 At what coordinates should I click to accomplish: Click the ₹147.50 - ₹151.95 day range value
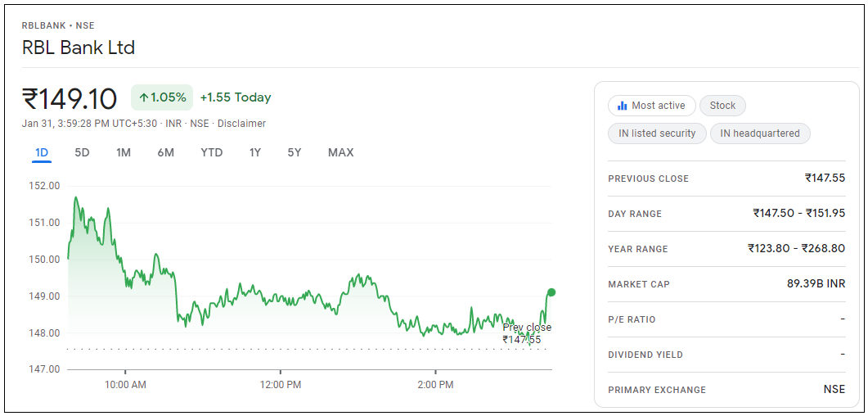click(798, 213)
